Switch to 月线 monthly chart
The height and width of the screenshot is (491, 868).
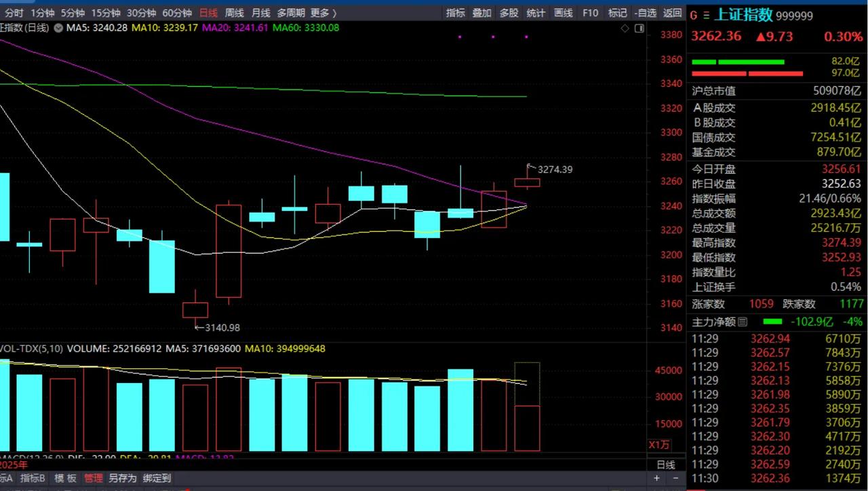point(260,13)
